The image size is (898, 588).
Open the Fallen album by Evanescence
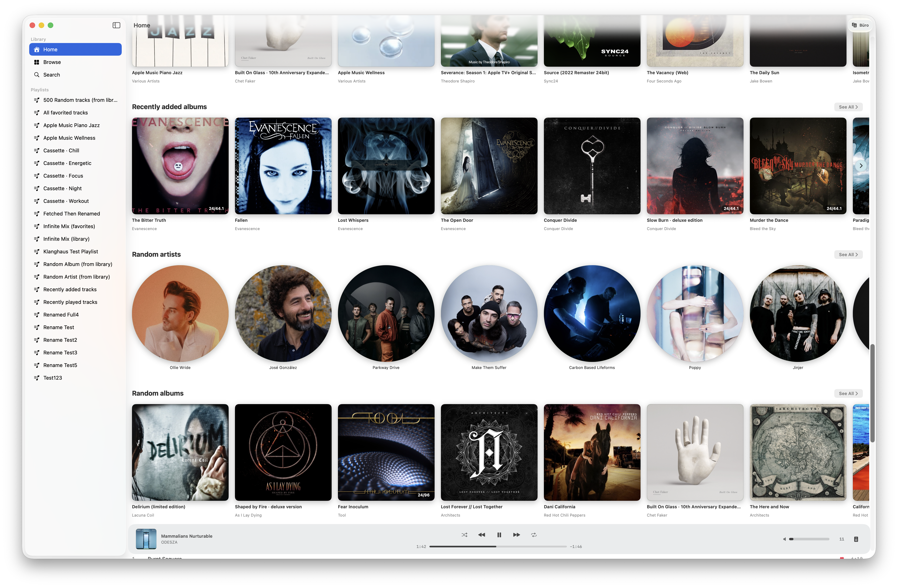(x=283, y=166)
